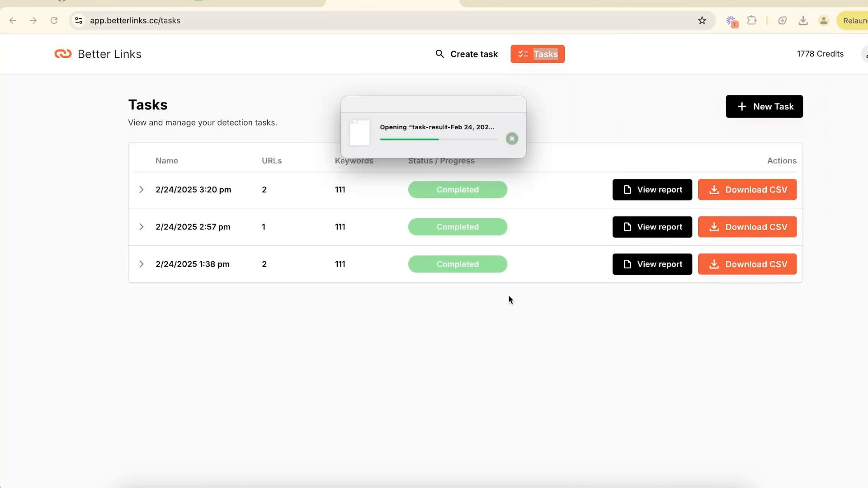
Task: View report for the 3:20 pm task
Action: click(652, 190)
